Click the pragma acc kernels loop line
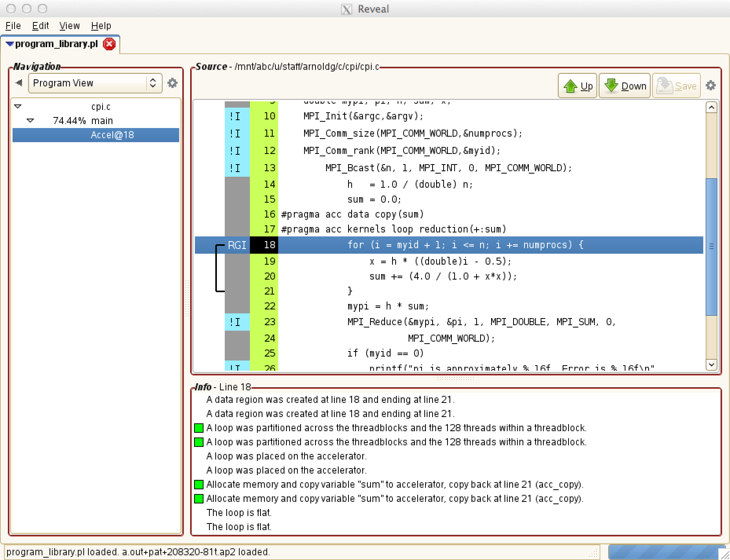The image size is (730, 560). (394, 229)
